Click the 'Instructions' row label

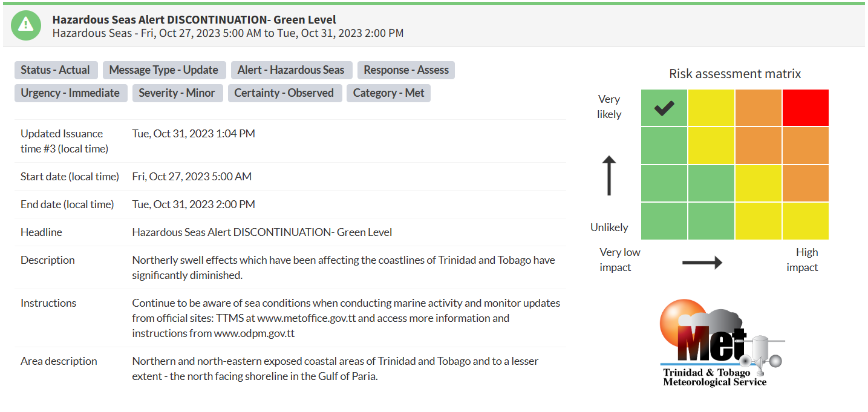pos(48,303)
